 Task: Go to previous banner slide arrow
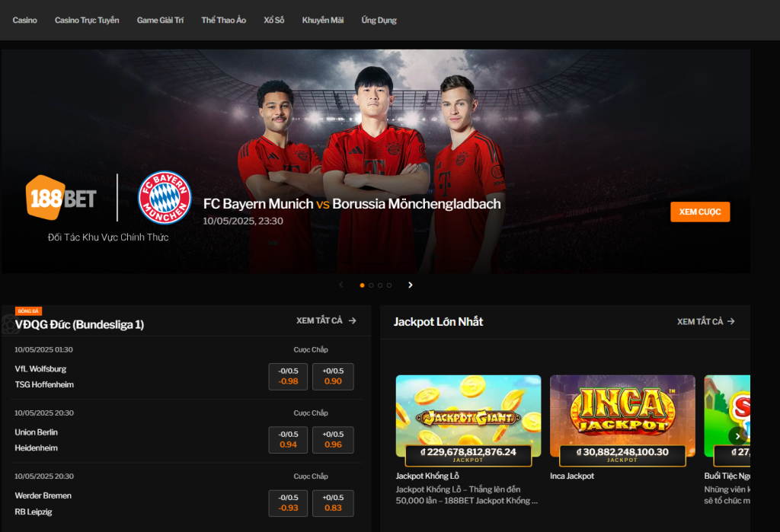click(x=341, y=285)
